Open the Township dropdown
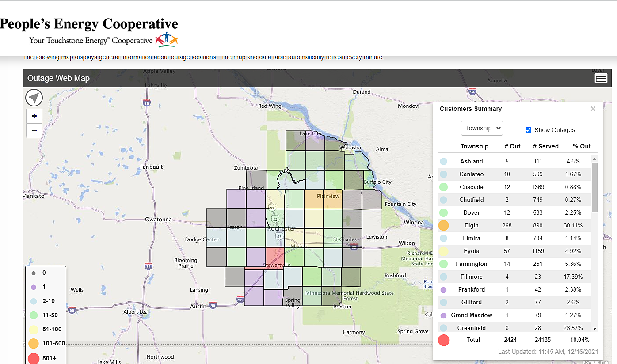Viewport: 617px width, 364px height. point(482,128)
